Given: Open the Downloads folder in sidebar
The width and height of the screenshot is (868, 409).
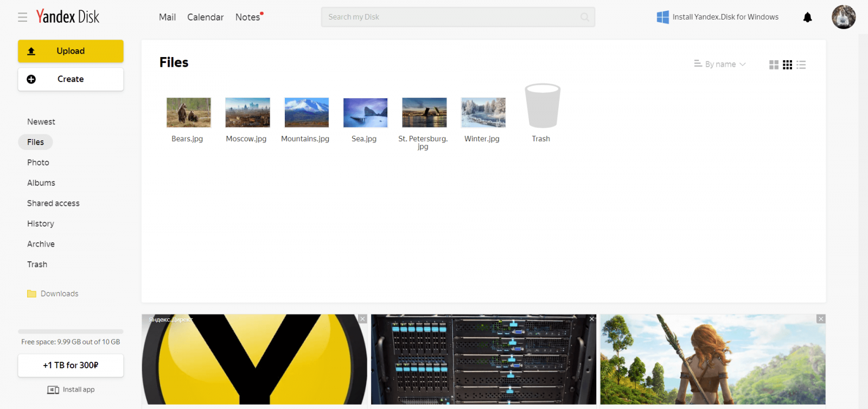Looking at the screenshot, I should point(59,294).
